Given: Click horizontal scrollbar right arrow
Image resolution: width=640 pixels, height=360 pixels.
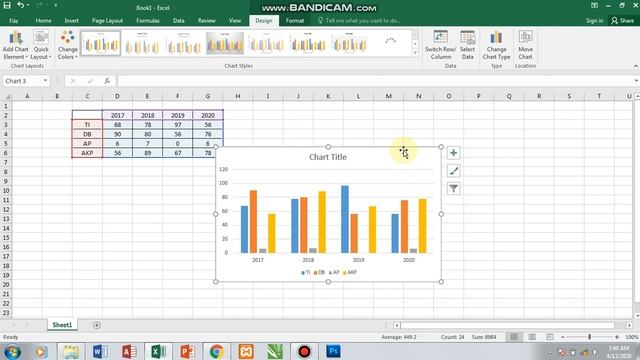Looking at the screenshot, I should click(x=629, y=325).
